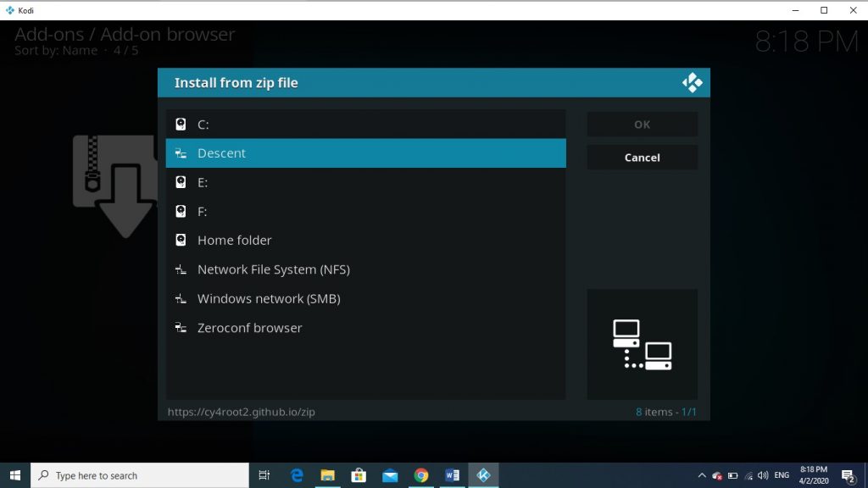The height and width of the screenshot is (488, 868).
Task: Open Microsoft Word from the taskbar
Action: pyautogui.click(x=453, y=475)
